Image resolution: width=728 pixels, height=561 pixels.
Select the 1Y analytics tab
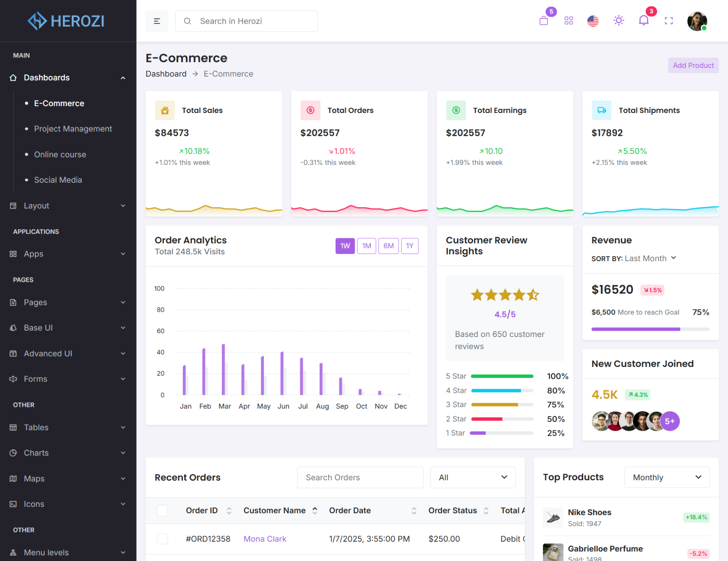pyautogui.click(x=410, y=246)
